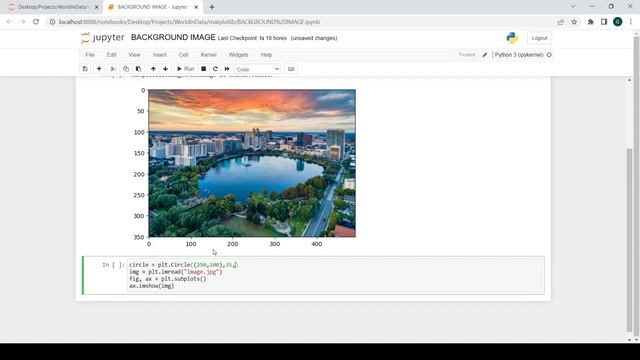Open the File menu
640x360 pixels.
click(x=90, y=55)
